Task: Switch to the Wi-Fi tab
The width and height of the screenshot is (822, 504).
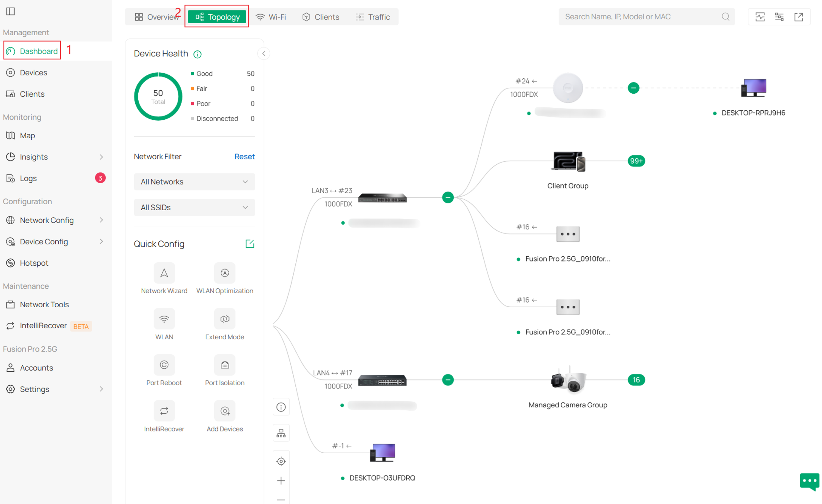Action: 271,17
